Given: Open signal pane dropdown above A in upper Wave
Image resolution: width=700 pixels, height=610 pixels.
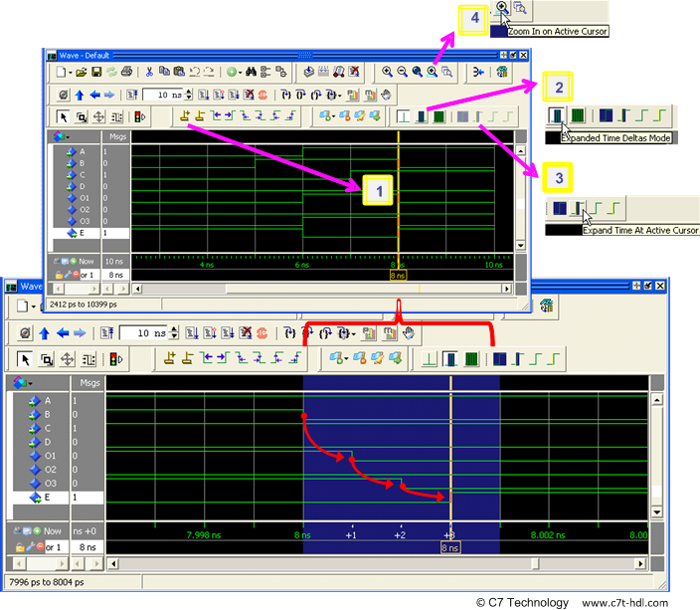Looking at the screenshot, I should 62,136.
